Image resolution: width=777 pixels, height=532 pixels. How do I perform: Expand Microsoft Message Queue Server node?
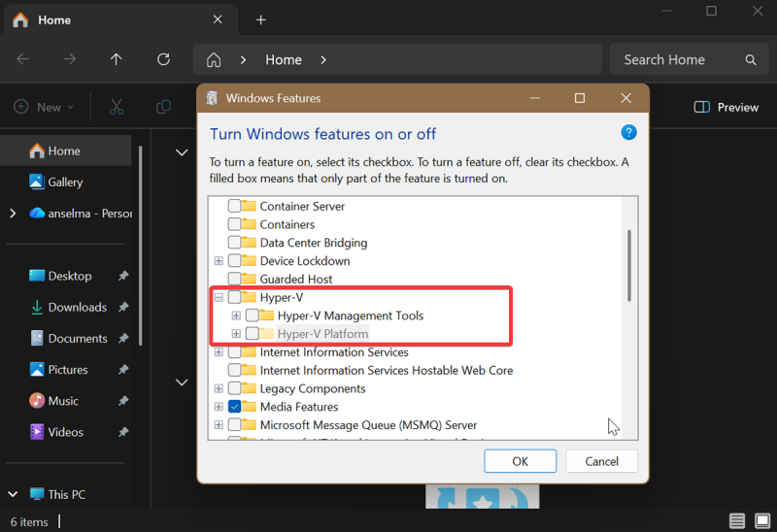click(x=219, y=425)
